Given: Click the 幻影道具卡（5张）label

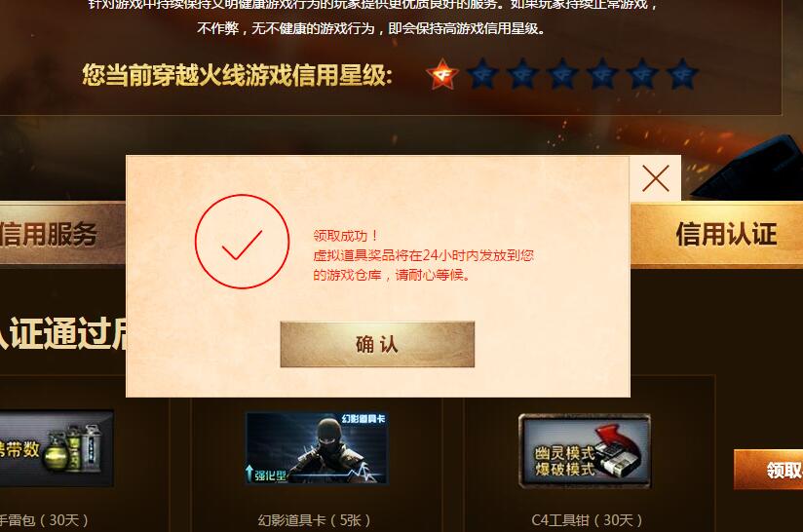Looking at the screenshot, I should tap(314, 520).
